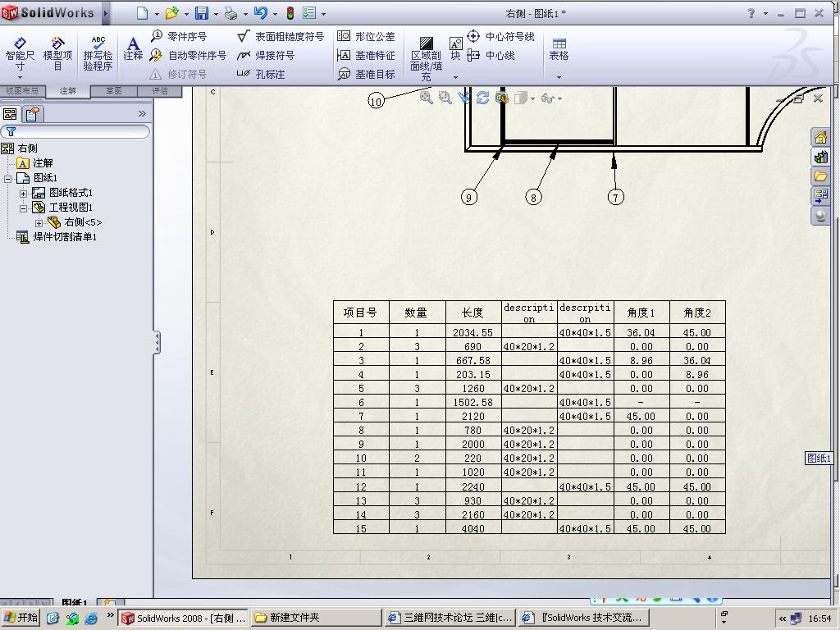Select the balloon numbered 7
The width and height of the screenshot is (840, 630).
click(x=615, y=197)
